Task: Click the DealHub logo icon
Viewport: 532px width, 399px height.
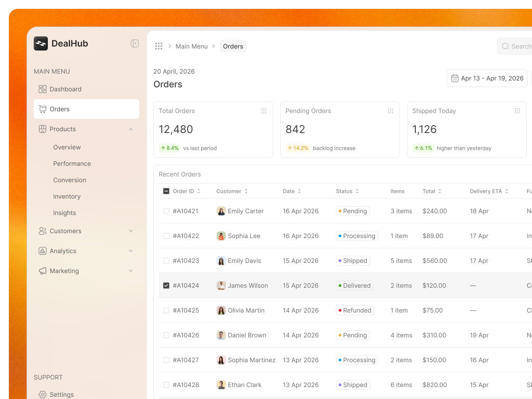Action: [41, 43]
